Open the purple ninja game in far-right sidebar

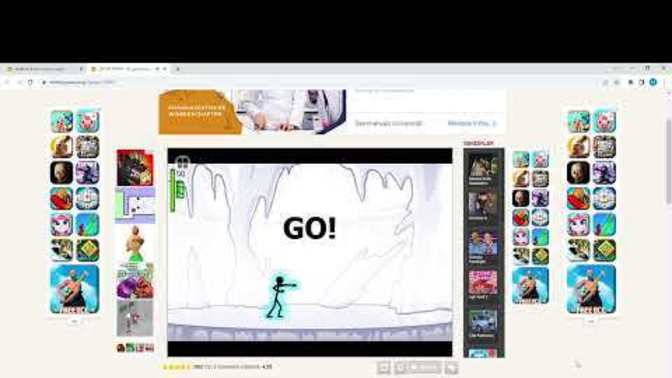click(604, 173)
